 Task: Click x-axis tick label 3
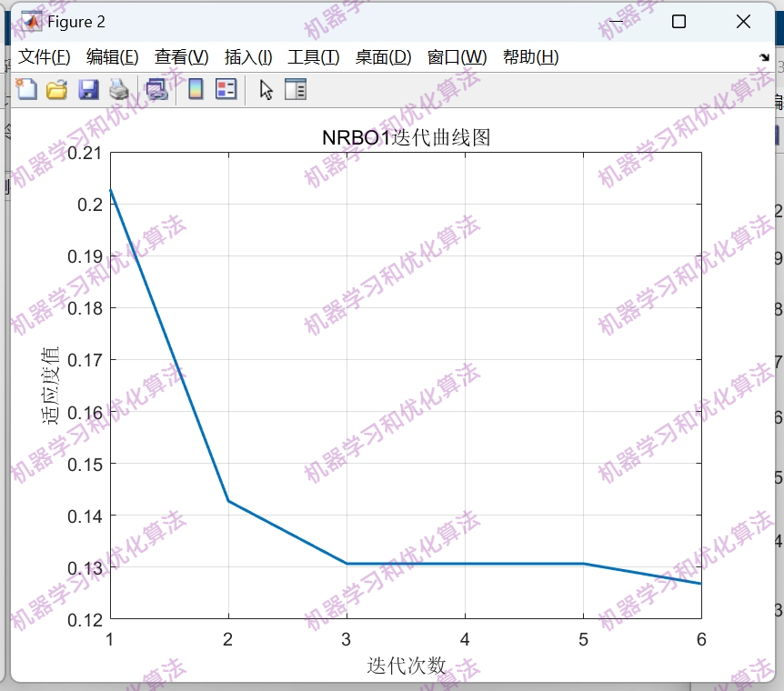[x=346, y=639]
